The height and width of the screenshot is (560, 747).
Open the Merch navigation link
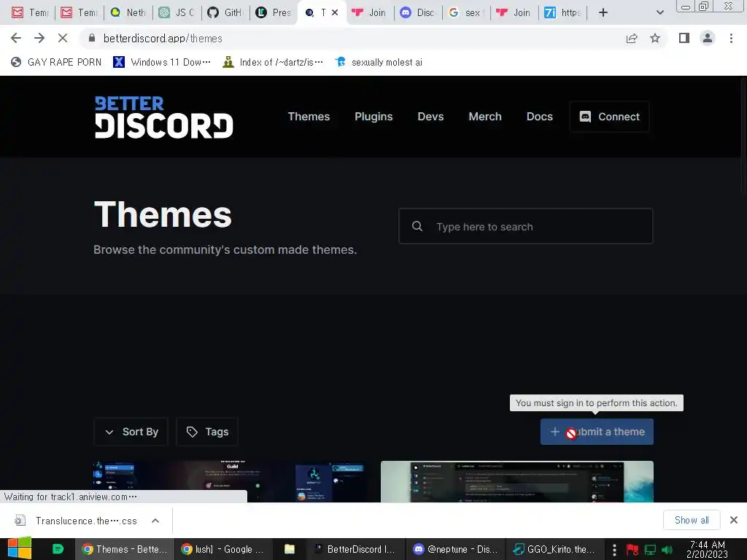(x=485, y=117)
